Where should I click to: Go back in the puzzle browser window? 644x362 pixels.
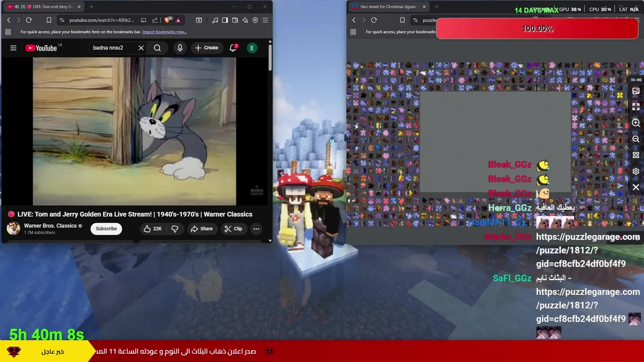click(354, 20)
